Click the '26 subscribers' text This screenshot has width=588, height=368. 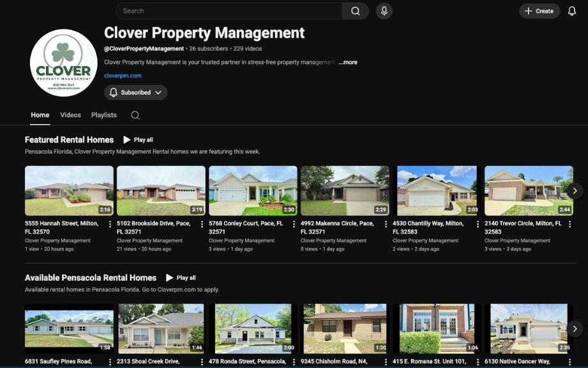click(x=209, y=49)
